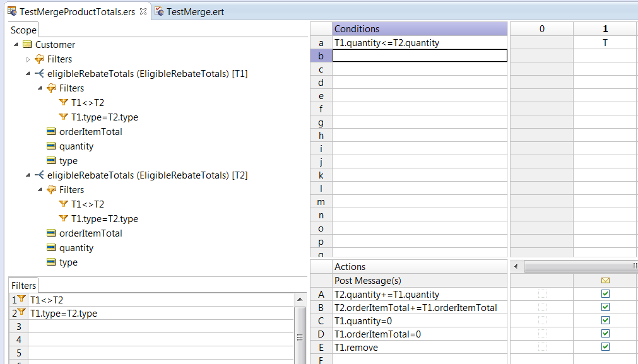Screen dimensions: 638x364
Task: Select the Scope tab
Action: (23, 30)
